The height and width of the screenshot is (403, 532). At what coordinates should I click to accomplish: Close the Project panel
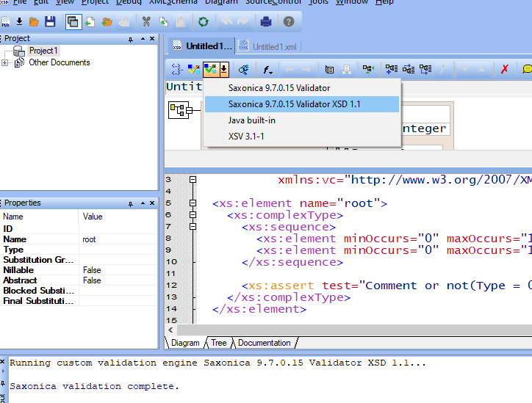tap(151, 38)
